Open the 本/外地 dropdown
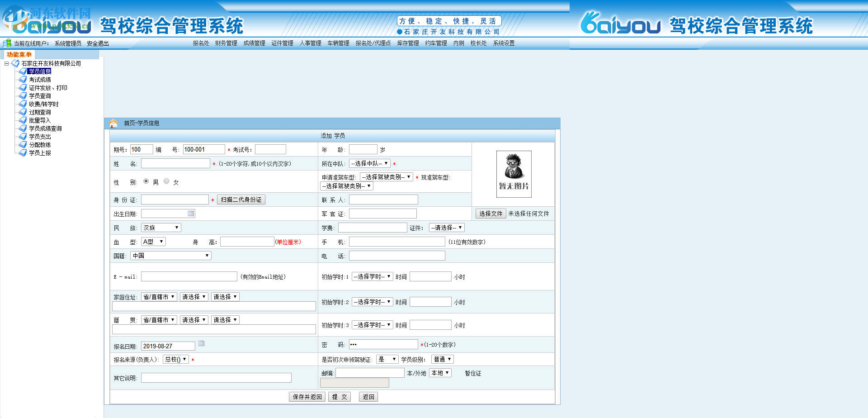Viewport: 868px width, 418px height. click(440, 373)
